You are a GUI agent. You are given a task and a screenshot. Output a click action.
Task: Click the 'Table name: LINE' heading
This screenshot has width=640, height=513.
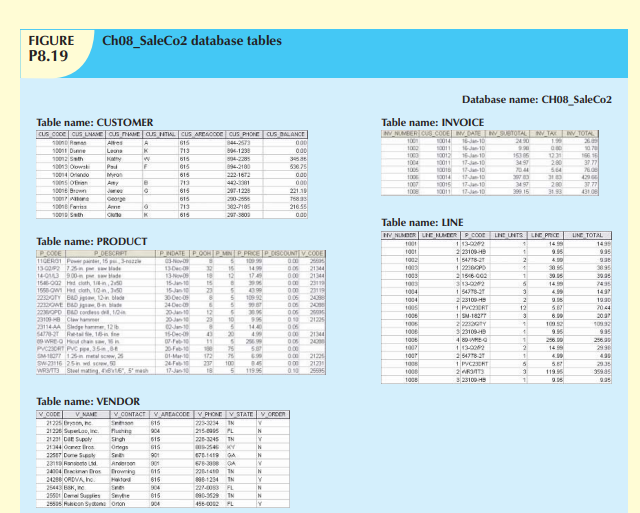tap(425, 221)
